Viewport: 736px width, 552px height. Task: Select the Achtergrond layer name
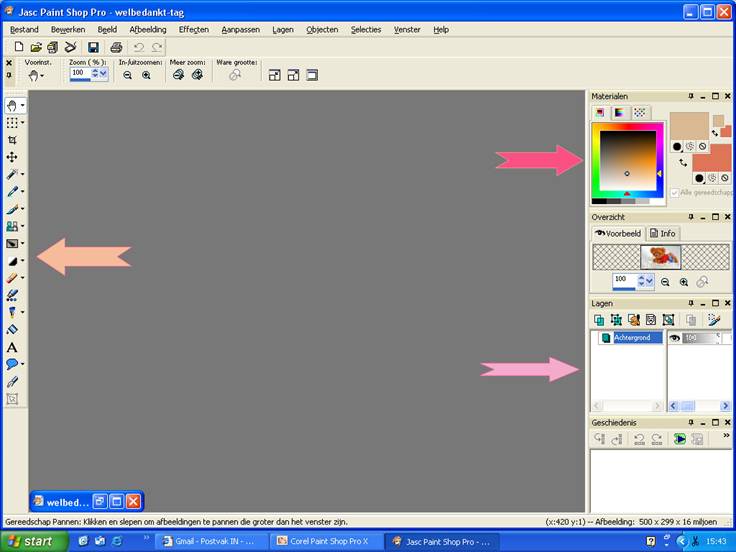[x=632, y=337]
